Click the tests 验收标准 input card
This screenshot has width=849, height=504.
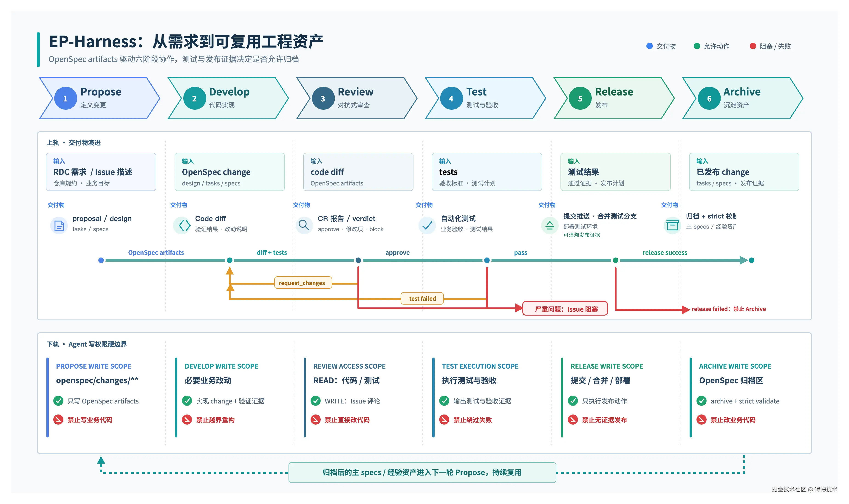[487, 172]
